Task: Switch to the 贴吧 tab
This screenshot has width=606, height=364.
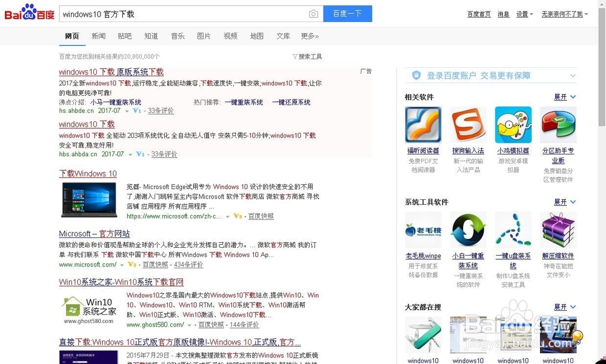Action: point(124,36)
